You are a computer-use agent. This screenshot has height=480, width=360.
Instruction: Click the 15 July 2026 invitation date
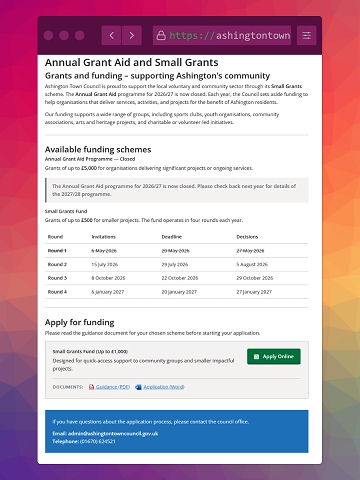click(105, 264)
